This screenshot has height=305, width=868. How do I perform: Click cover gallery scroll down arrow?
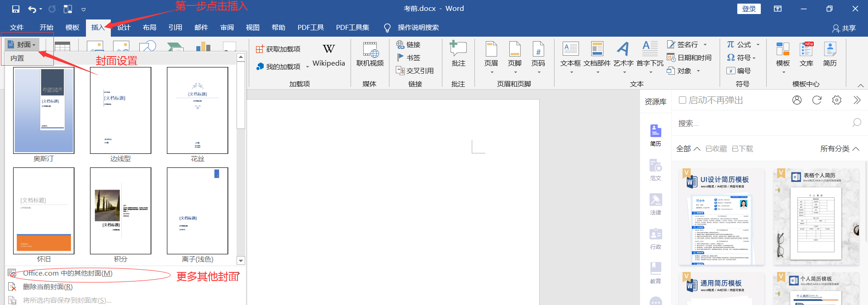click(241, 261)
